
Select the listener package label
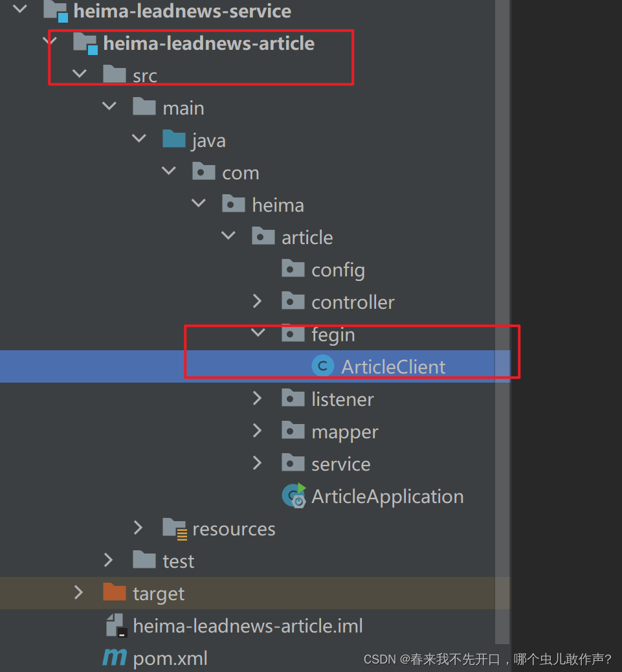click(342, 399)
